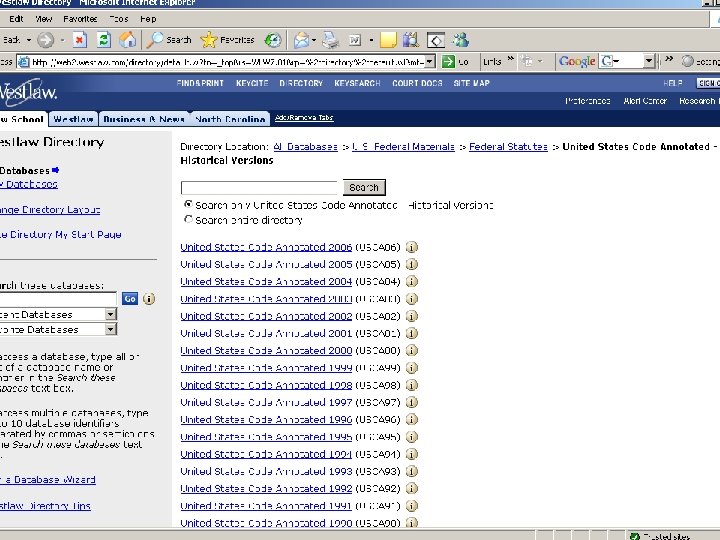Click the browser Back arrow button
This screenshot has width=720, height=540.
pyautogui.click(x=11, y=40)
